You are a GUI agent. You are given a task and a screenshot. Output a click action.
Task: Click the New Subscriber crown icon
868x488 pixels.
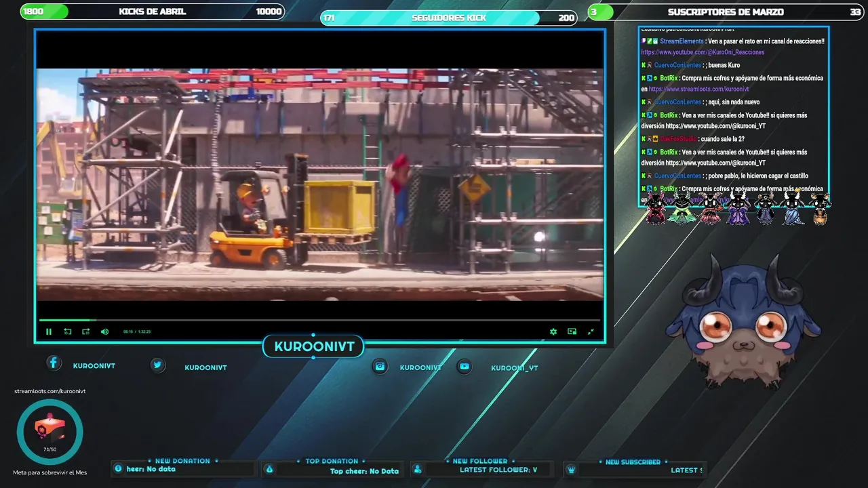coord(571,469)
